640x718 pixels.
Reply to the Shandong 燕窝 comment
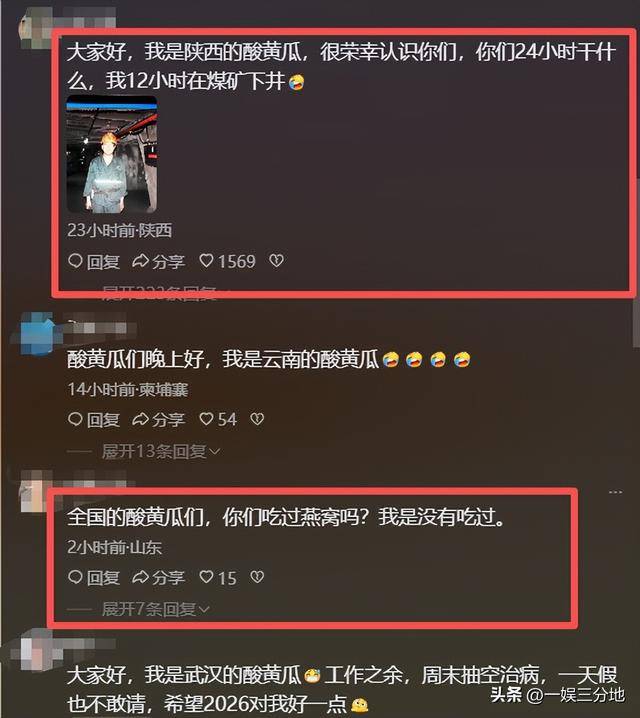click(x=94, y=577)
